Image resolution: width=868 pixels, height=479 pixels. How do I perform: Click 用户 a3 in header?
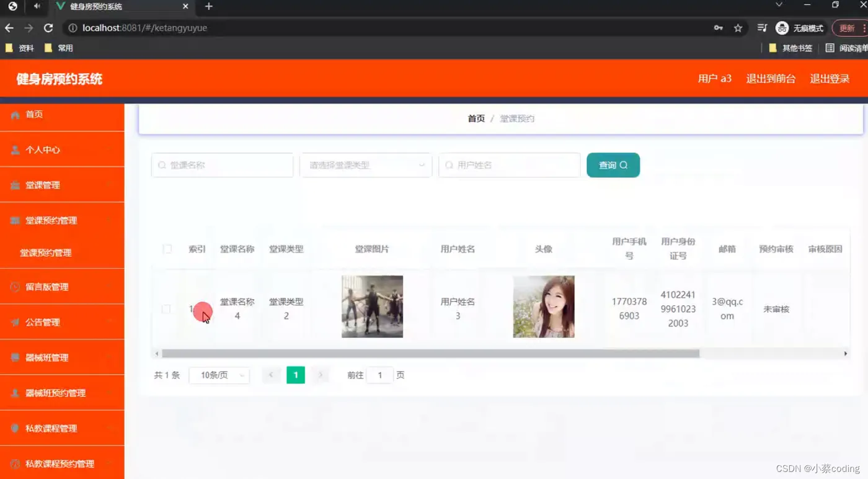pyautogui.click(x=714, y=79)
